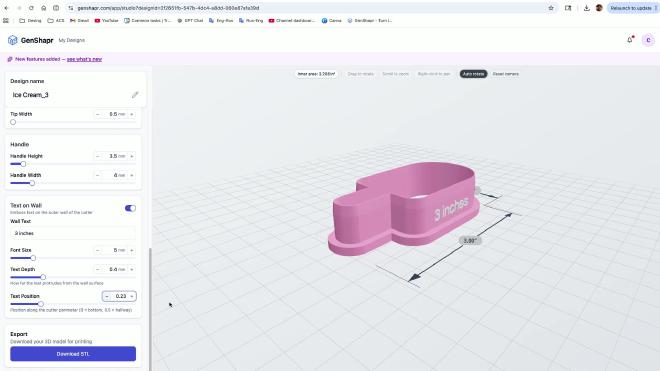Click the Reset camera button
Screen dimensions: 660x371
505,74
